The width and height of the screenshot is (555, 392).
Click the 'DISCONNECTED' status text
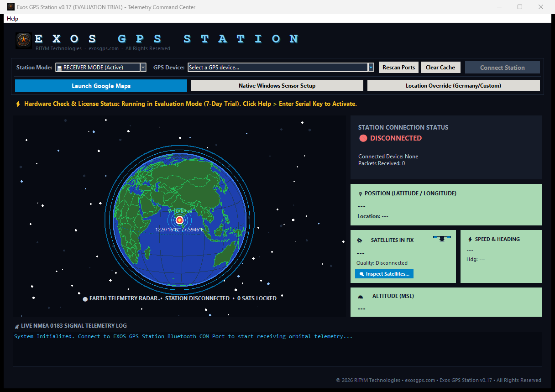click(x=396, y=138)
